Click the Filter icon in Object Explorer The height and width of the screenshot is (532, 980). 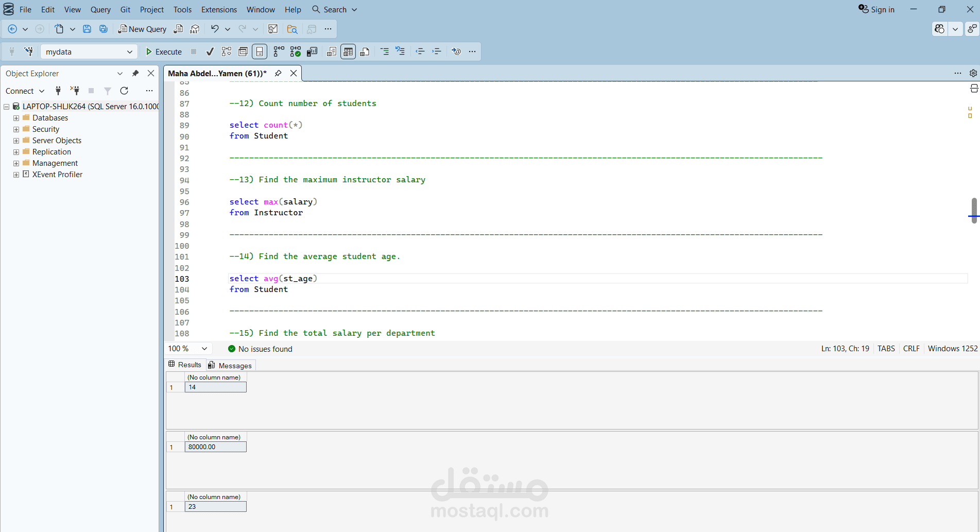pyautogui.click(x=107, y=91)
